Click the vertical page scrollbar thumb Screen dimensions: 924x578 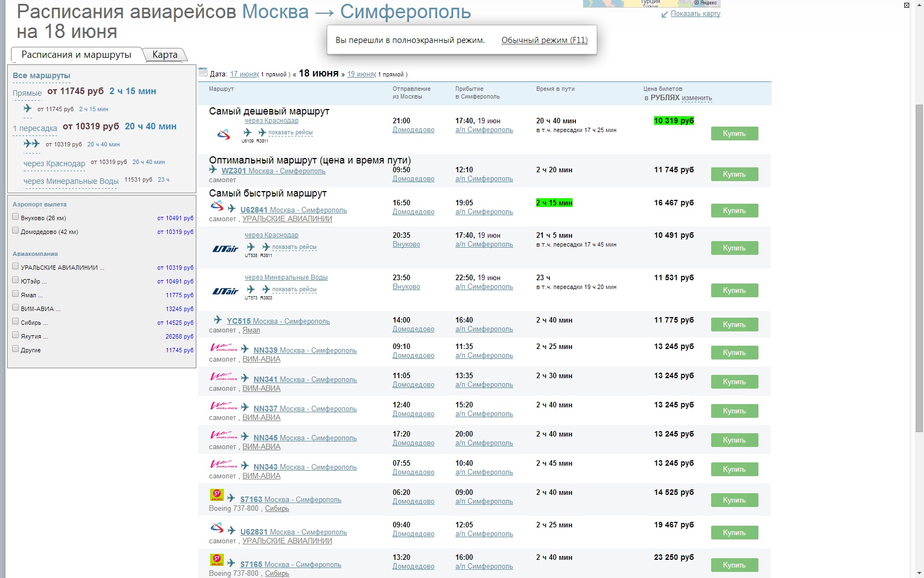coord(919,268)
